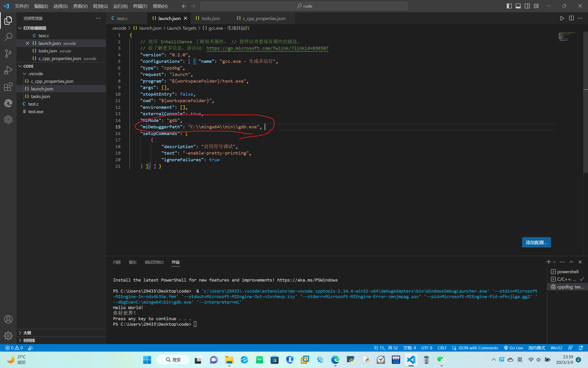This screenshot has height=368, width=588.
Task: Create a new terminal with plus icon
Action: click(x=548, y=262)
